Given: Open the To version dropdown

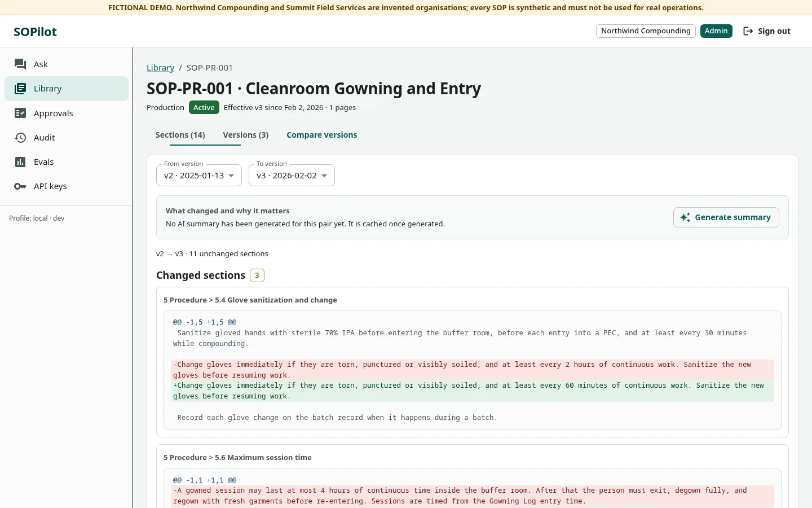Looking at the screenshot, I should pos(292,175).
